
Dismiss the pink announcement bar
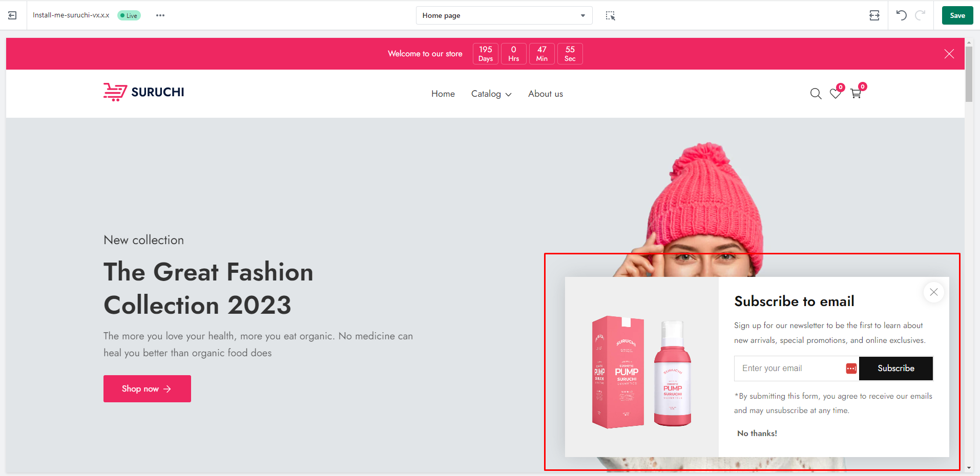949,54
